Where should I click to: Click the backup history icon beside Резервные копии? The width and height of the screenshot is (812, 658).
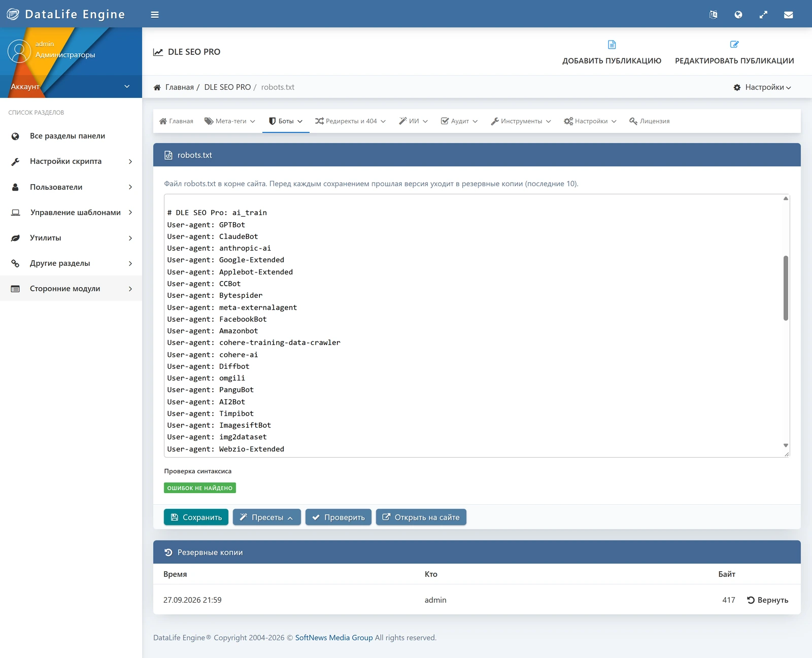[168, 552]
